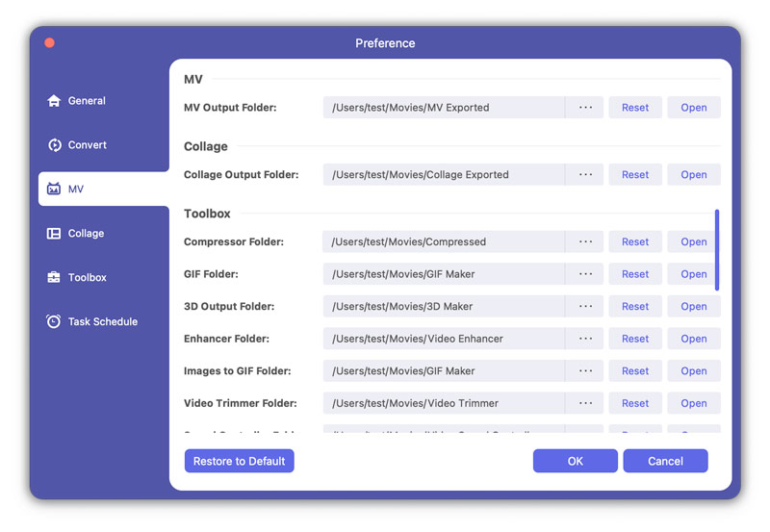
Task: Click the MV picture icon in sidebar
Action: click(x=54, y=190)
